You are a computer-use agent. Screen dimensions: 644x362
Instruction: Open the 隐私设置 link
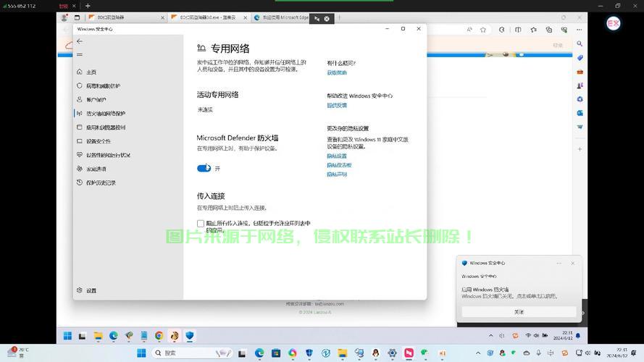click(x=337, y=156)
